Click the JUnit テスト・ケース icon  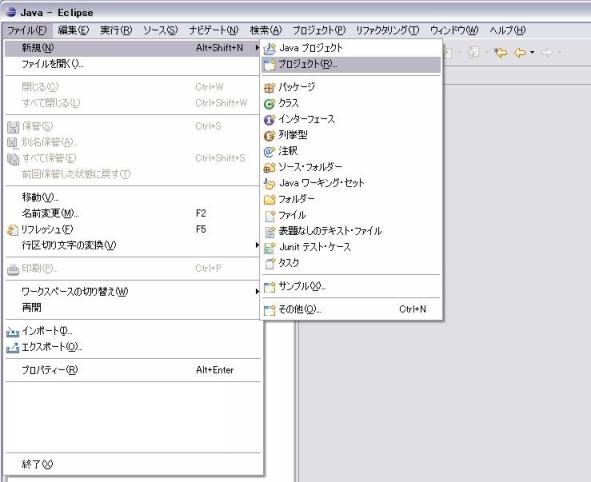269,248
